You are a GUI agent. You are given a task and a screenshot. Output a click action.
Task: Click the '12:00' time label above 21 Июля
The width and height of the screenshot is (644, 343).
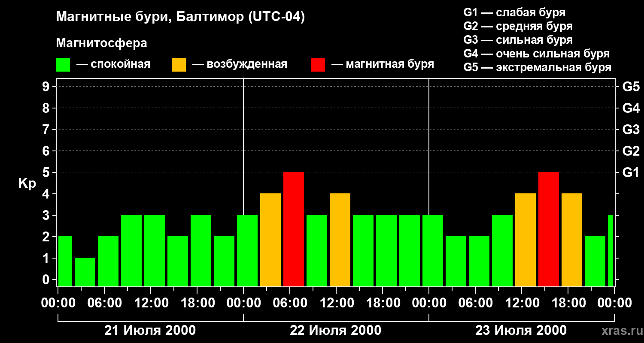coord(151,303)
